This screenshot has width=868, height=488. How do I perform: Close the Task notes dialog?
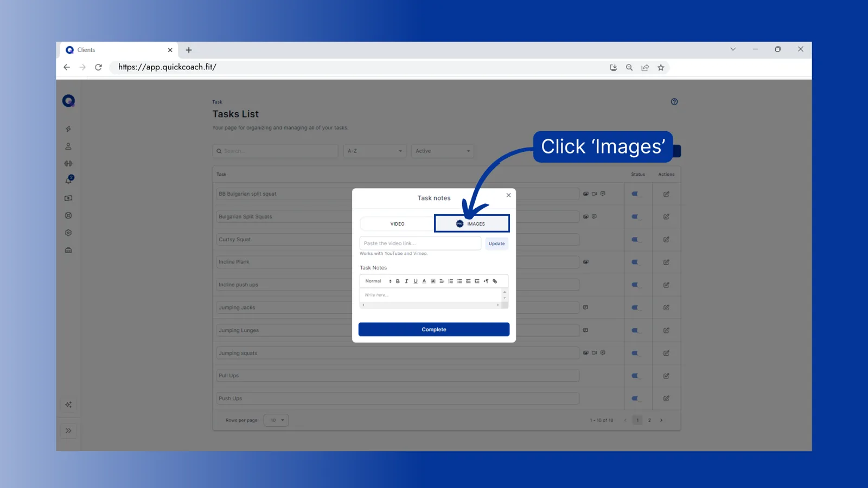508,195
